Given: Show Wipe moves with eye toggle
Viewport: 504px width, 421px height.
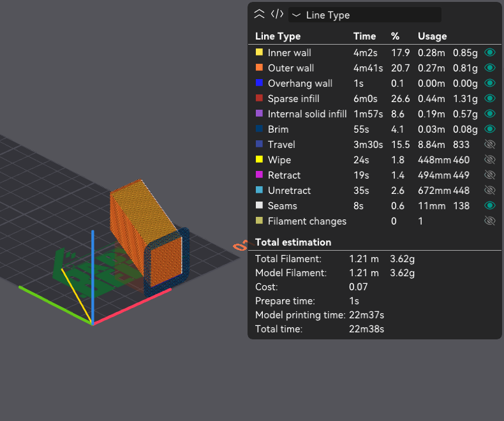Looking at the screenshot, I should click(x=489, y=159).
